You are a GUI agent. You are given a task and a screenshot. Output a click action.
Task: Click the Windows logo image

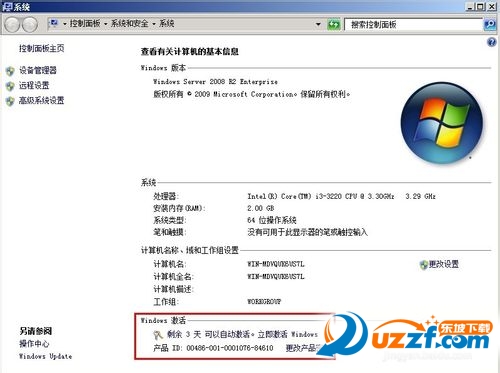tap(442, 123)
